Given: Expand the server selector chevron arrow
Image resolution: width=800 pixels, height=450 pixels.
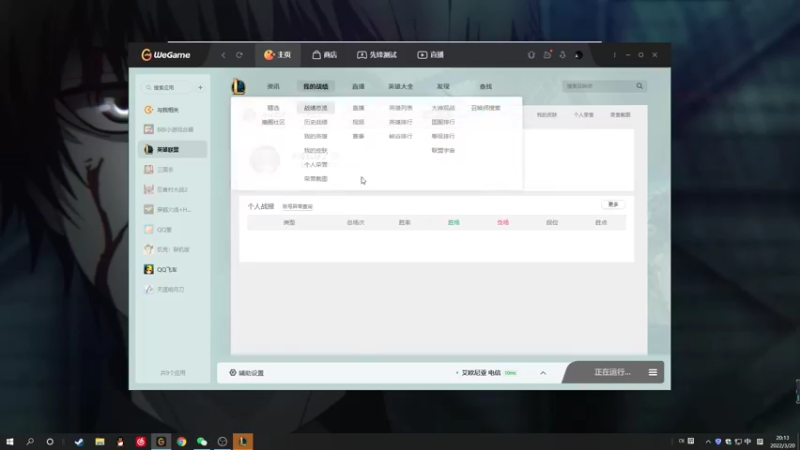Looking at the screenshot, I should click(x=543, y=373).
